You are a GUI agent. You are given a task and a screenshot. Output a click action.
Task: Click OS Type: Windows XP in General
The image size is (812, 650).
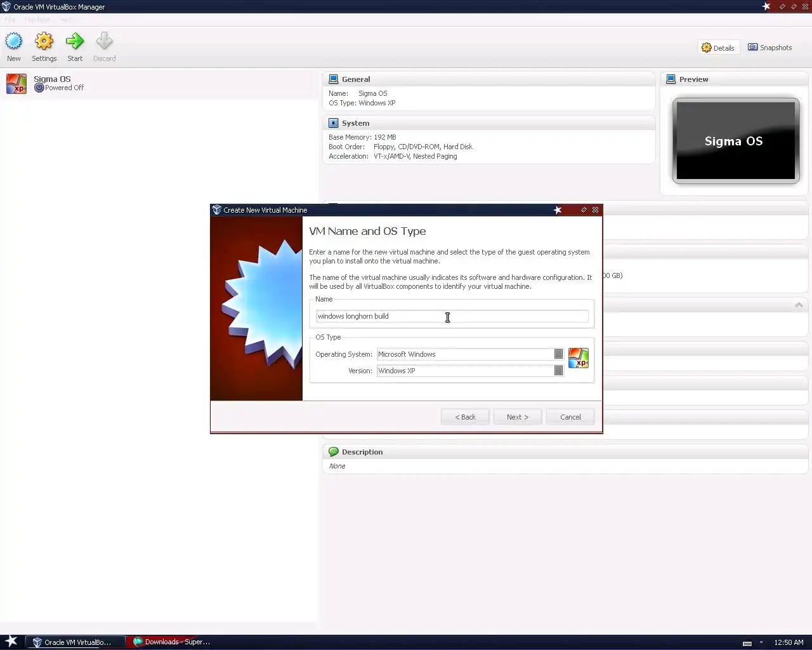coord(362,103)
